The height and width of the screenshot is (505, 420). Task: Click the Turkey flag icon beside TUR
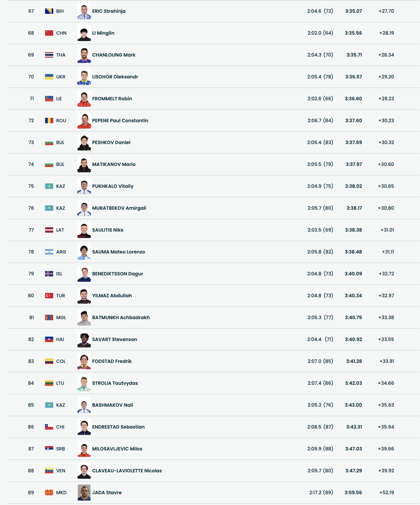pyautogui.click(x=49, y=296)
